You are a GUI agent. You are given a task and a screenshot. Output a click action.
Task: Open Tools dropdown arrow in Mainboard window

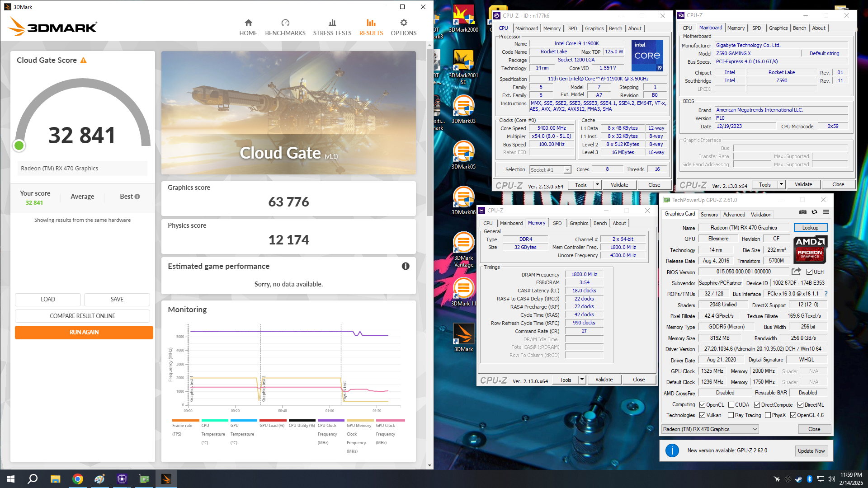781,184
